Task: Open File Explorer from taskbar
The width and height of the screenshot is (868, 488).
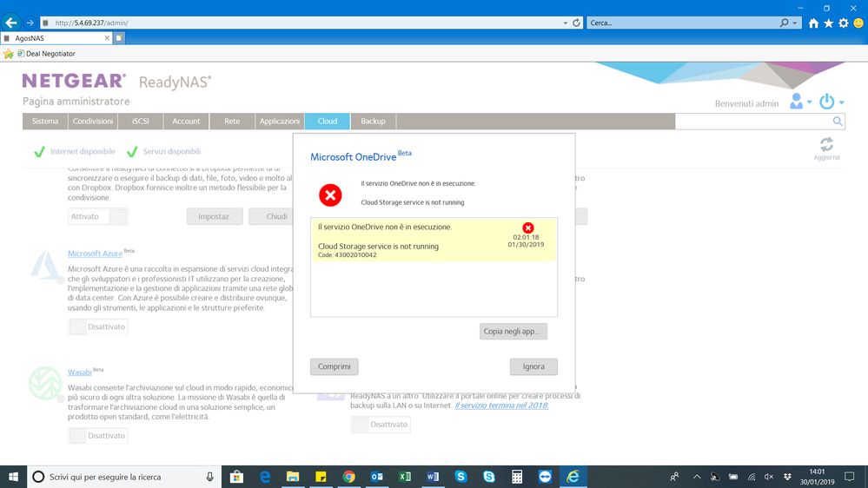Action: pyautogui.click(x=293, y=477)
